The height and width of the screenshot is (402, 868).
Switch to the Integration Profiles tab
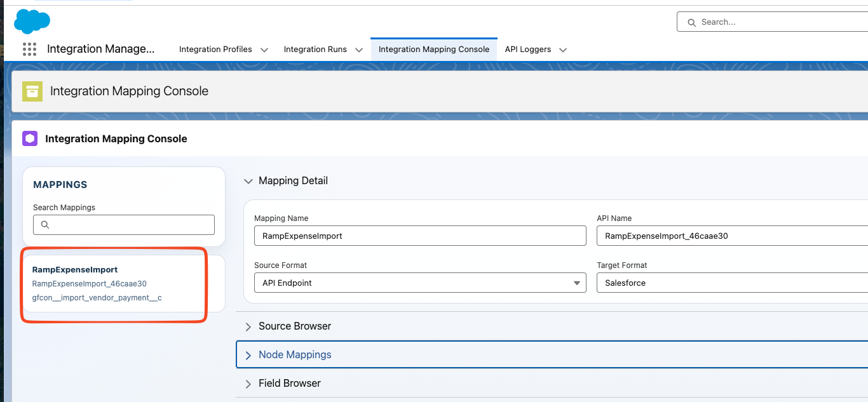click(x=215, y=50)
